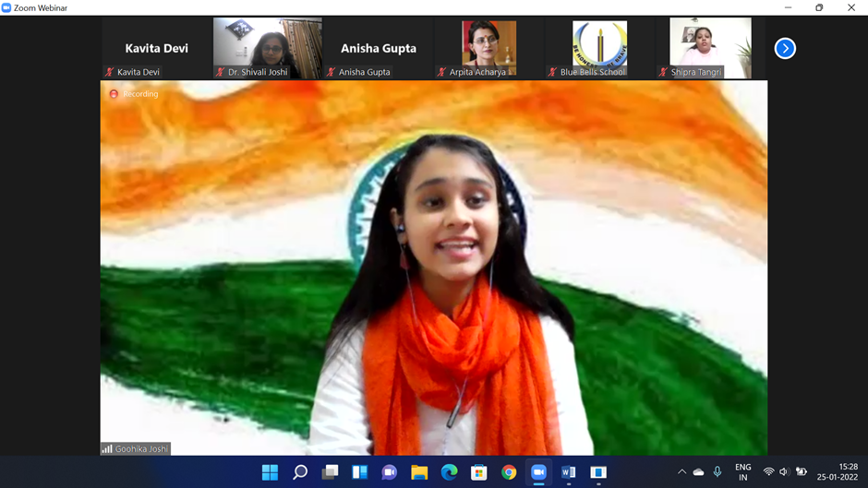868x488 pixels.
Task: Expand the hidden system tray icons
Action: click(681, 472)
